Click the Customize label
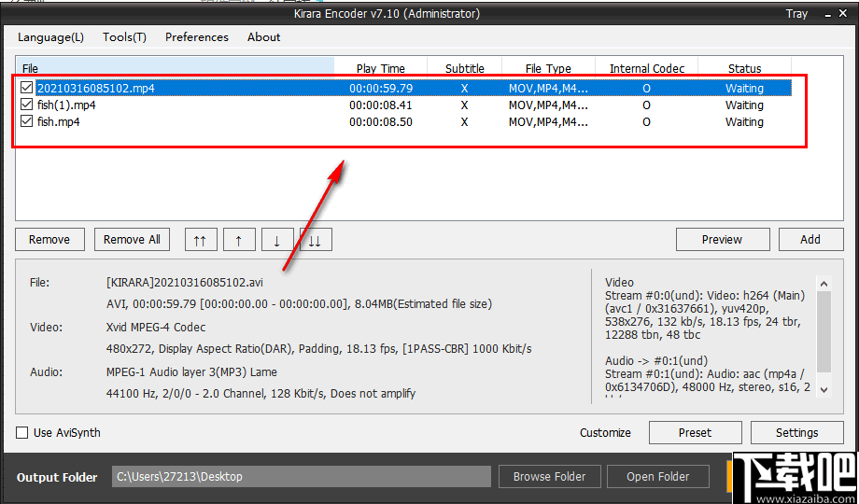This screenshot has height=504, width=859. (x=605, y=433)
